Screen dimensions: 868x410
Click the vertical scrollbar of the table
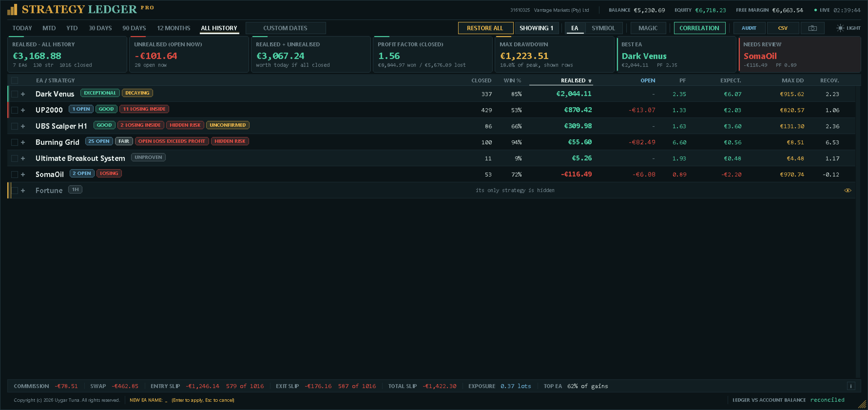pos(858,232)
